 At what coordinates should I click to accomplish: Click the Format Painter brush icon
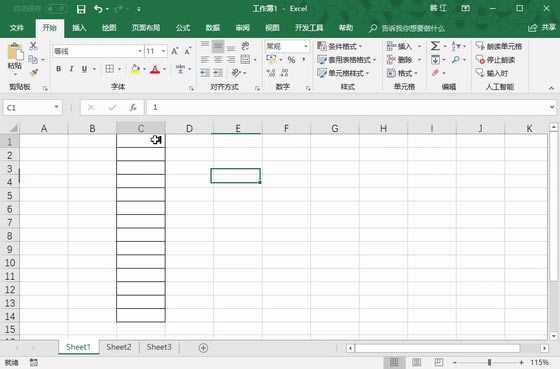(34, 73)
